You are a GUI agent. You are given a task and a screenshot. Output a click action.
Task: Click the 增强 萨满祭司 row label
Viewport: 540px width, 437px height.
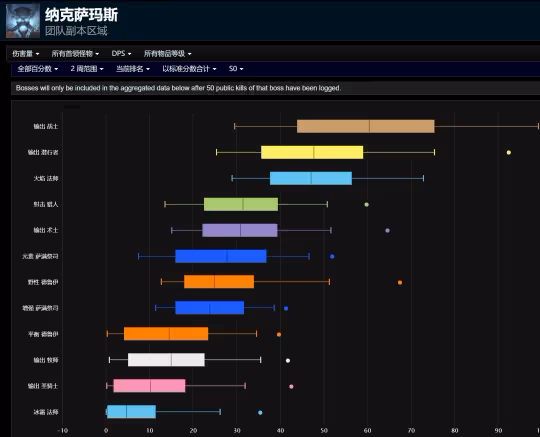tap(40, 308)
